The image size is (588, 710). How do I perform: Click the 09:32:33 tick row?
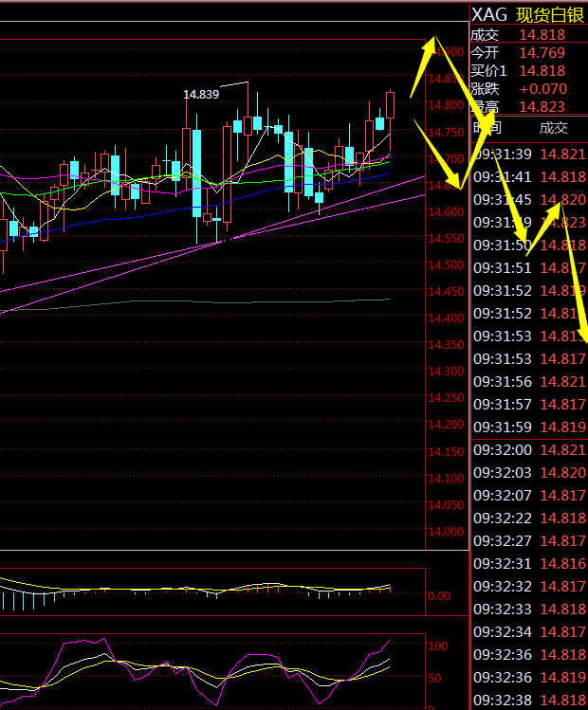tap(529, 609)
